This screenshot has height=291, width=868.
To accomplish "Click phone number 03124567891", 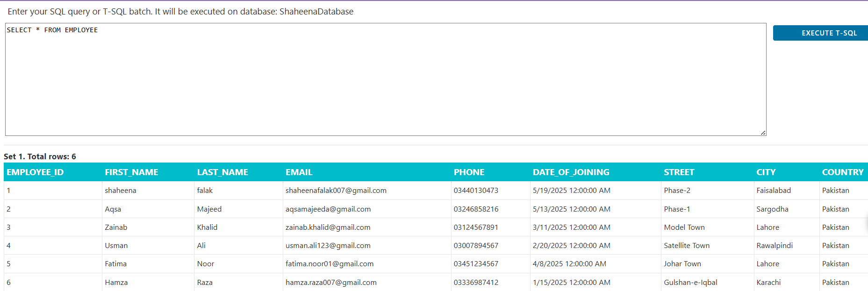I will pyautogui.click(x=476, y=227).
